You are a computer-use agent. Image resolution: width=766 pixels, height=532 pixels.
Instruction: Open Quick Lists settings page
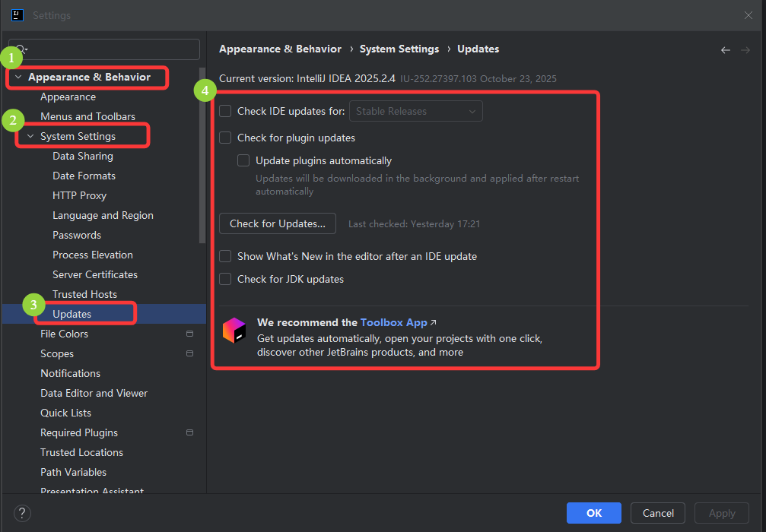(x=66, y=413)
